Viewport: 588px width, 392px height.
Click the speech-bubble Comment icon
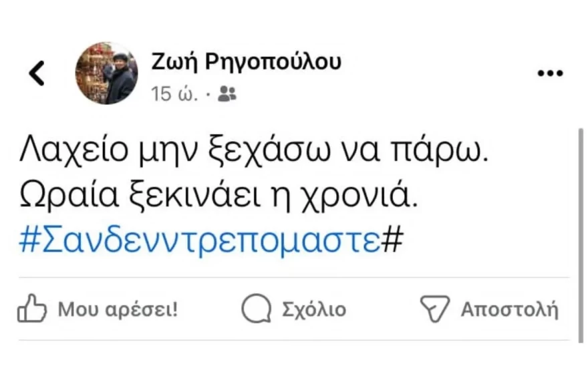tap(257, 308)
